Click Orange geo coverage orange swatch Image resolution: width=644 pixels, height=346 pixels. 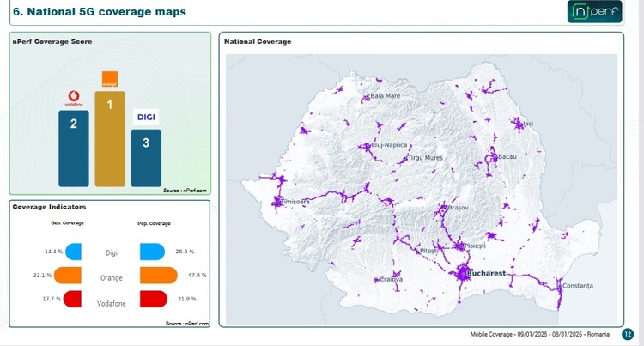[68, 275]
